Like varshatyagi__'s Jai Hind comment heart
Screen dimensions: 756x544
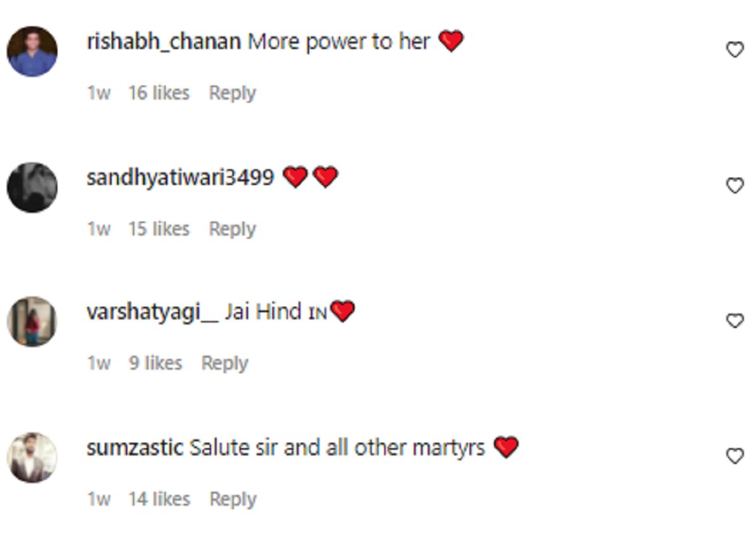pyautogui.click(x=735, y=321)
